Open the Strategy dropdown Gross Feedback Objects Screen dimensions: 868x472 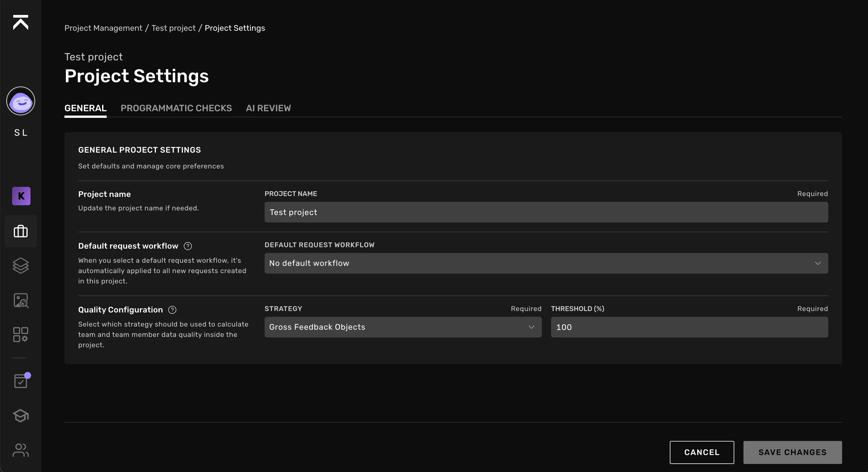point(403,327)
